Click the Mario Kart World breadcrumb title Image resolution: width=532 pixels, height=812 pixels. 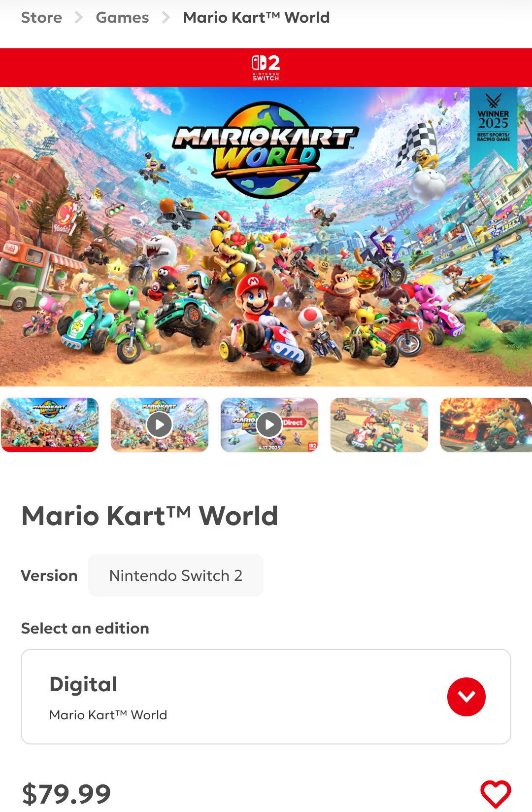point(256,18)
